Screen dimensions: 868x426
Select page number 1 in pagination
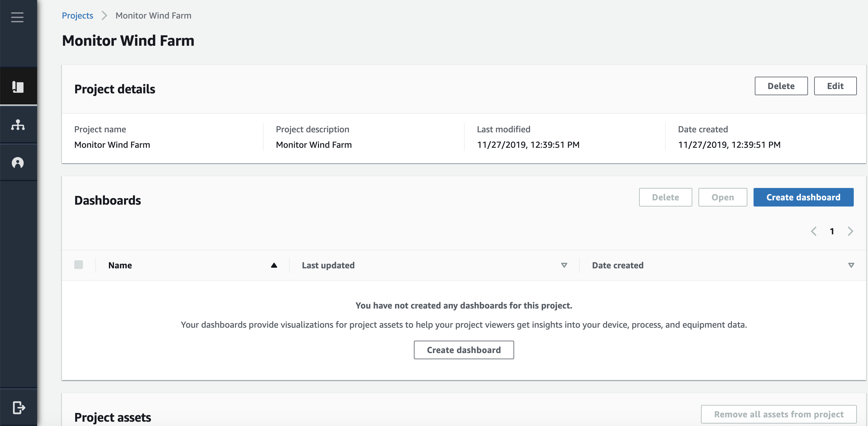(832, 231)
